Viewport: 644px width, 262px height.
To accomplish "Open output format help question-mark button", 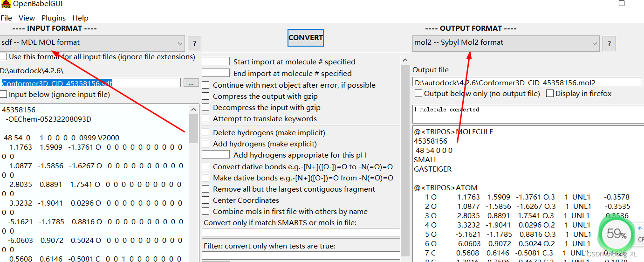I will 609,44.
